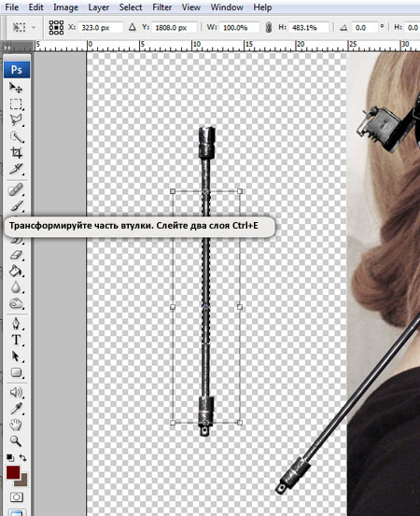Reset default foreground and background colors
Image resolution: width=420 pixels, height=516 pixels.
(10, 458)
